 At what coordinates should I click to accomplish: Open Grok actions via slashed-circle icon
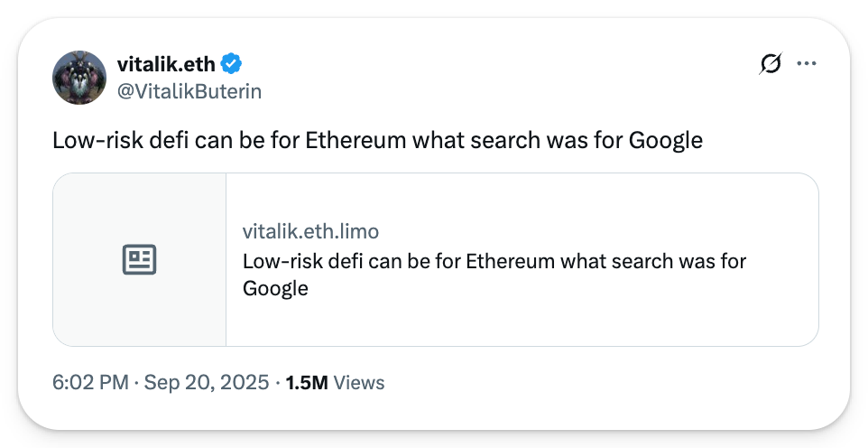(x=771, y=64)
